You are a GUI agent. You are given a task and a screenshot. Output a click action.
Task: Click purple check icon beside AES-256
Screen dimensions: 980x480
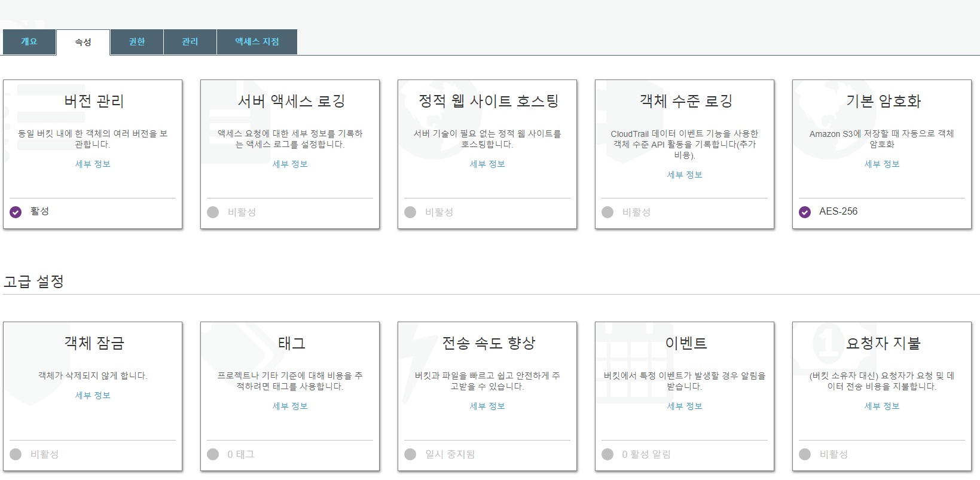(x=805, y=212)
